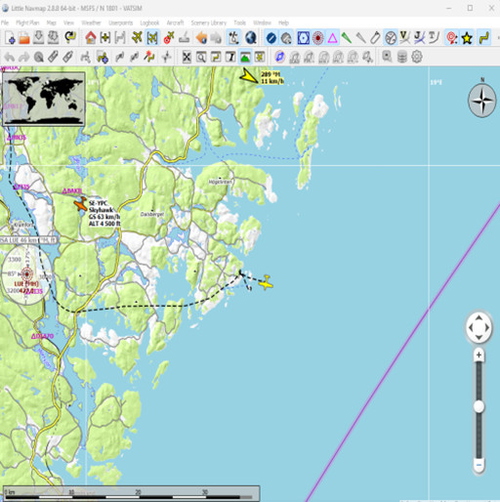Open the Map menu
Image resolution: width=500 pixels, height=502 pixels.
(x=51, y=23)
